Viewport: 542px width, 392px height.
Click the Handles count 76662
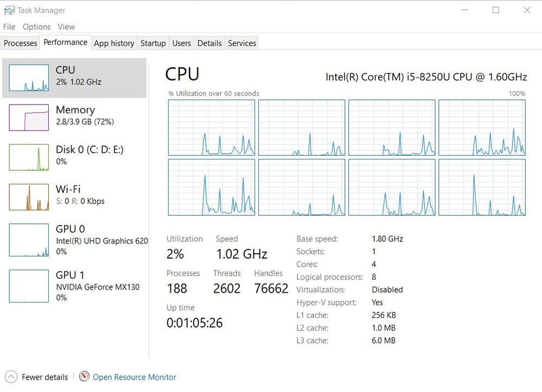(x=271, y=288)
